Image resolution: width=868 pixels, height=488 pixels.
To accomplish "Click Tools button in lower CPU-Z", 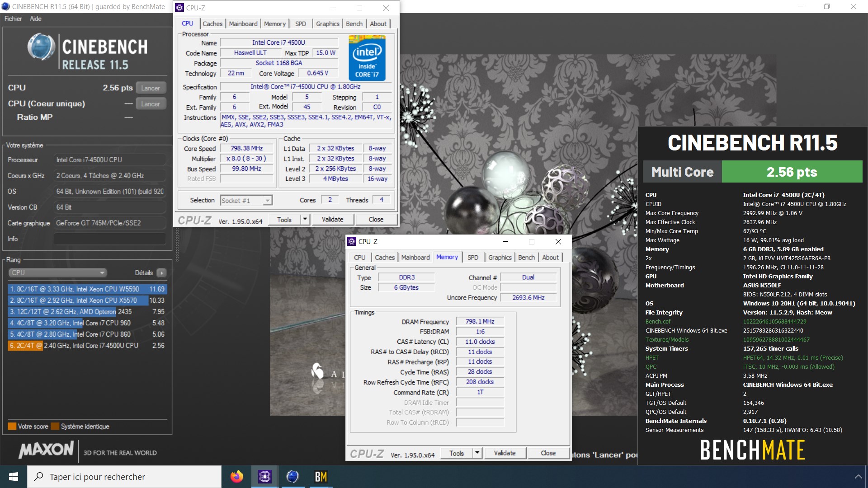I will (x=457, y=453).
